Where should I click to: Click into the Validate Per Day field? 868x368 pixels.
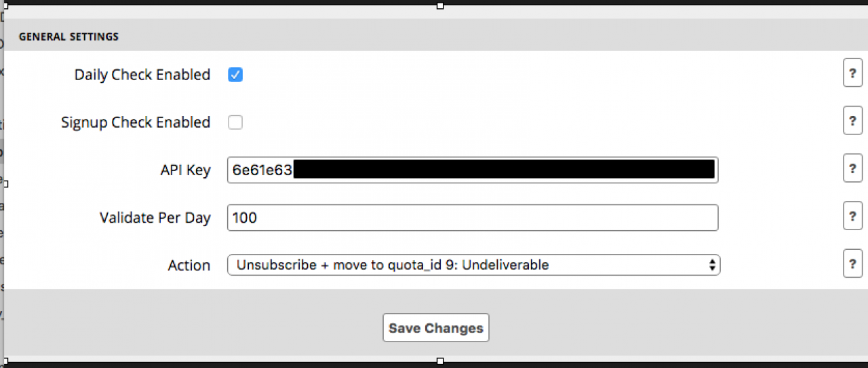472,218
